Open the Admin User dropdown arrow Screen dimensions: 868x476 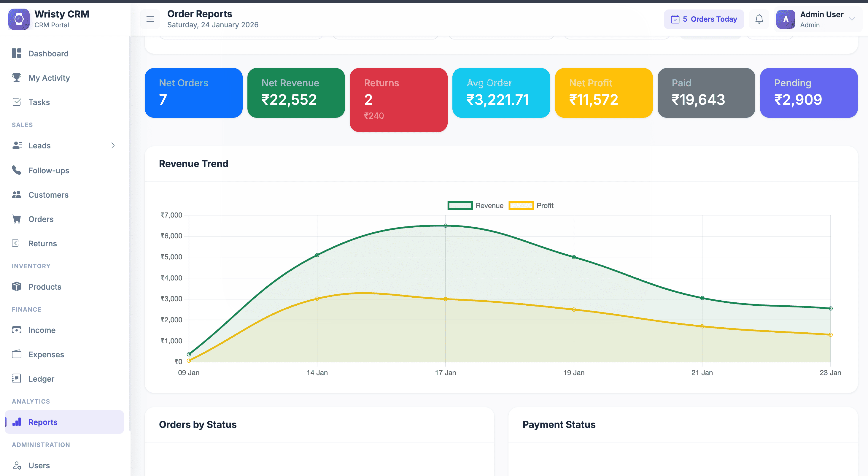852,19
